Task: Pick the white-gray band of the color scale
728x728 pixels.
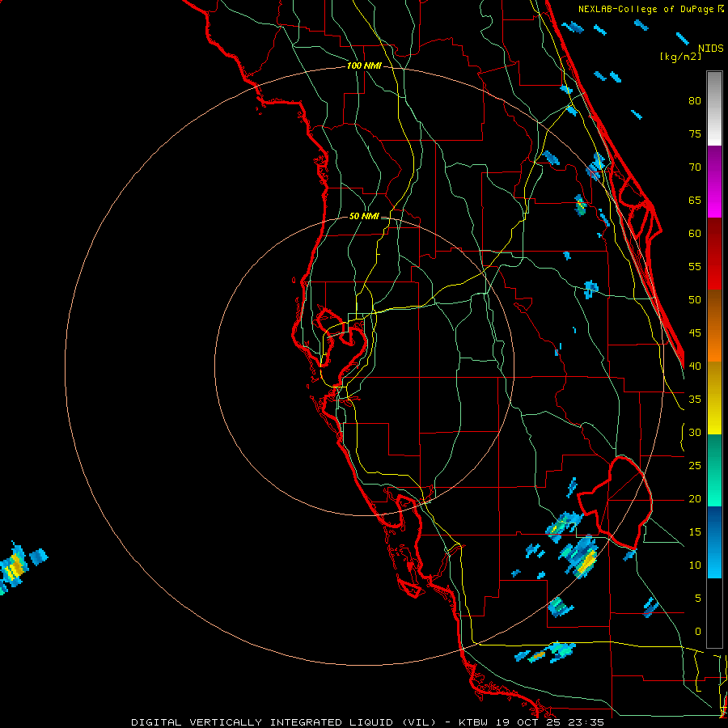Action: coord(714,108)
